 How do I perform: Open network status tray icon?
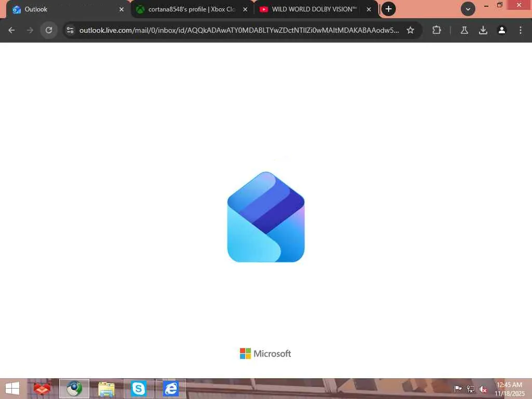coord(471,389)
